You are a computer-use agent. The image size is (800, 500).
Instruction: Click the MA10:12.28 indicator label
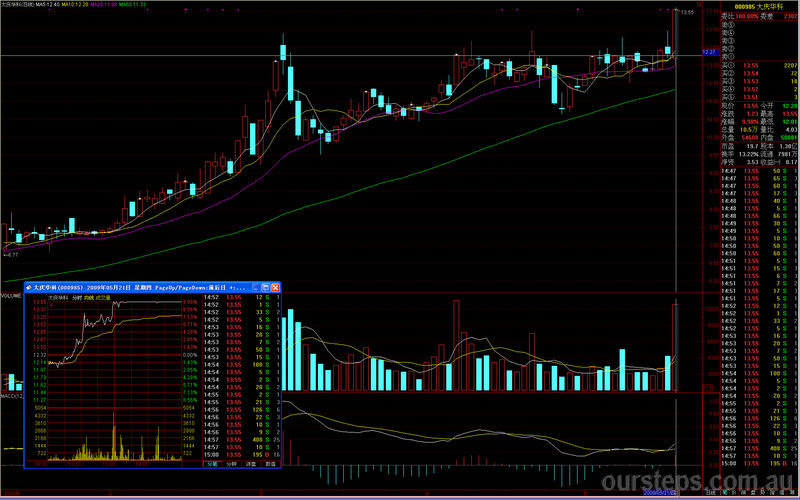pyautogui.click(x=74, y=4)
